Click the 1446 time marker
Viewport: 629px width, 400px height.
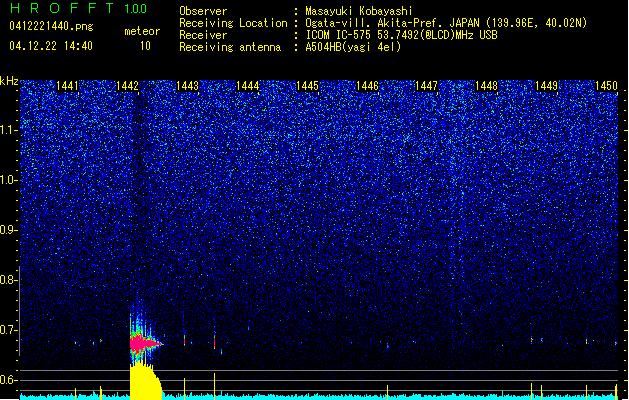click(x=367, y=86)
